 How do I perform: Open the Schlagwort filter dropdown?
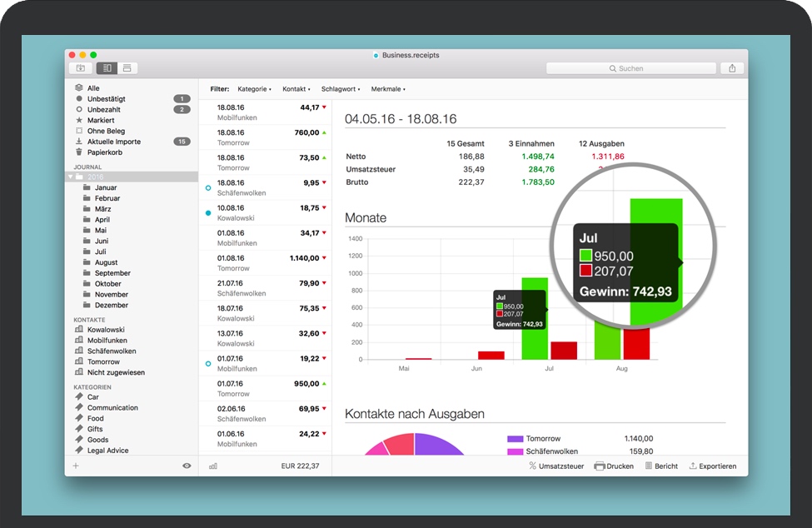(341, 89)
